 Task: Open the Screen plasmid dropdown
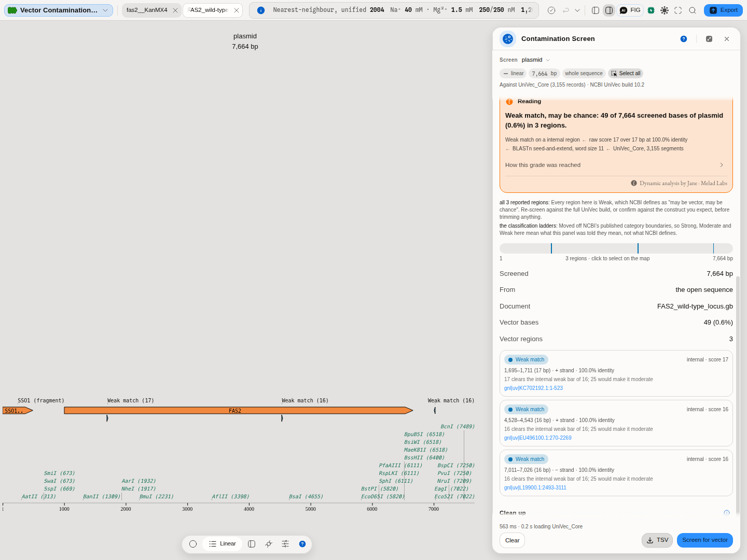(x=536, y=60)
